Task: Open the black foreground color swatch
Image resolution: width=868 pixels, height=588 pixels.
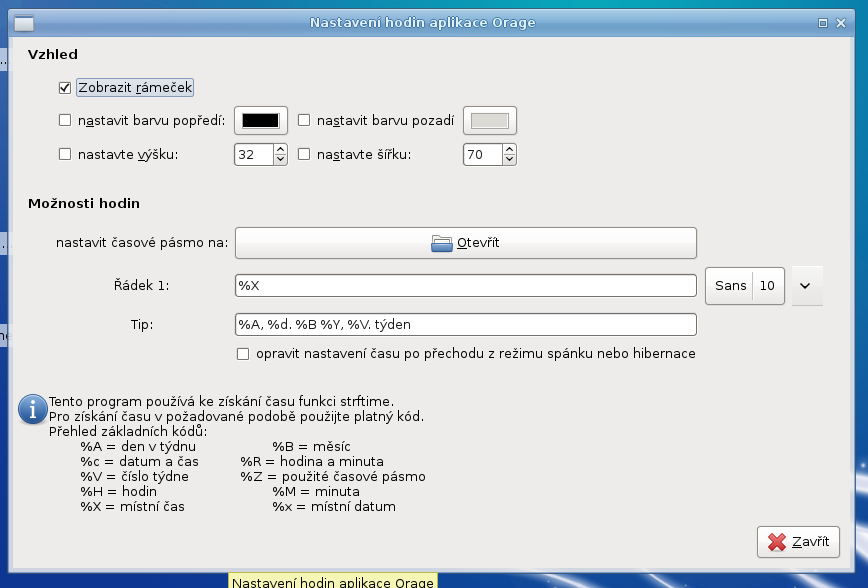Action: coord(261,121)
